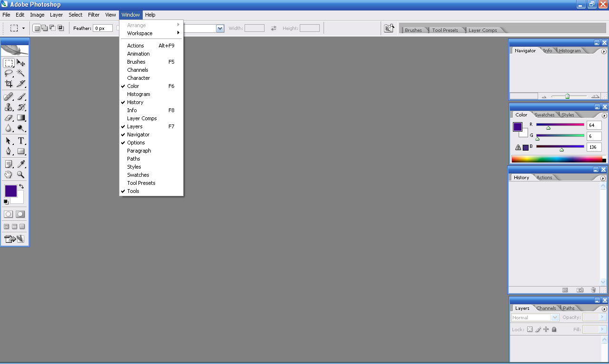Select the Clone Stamp tool

(9, 107)
